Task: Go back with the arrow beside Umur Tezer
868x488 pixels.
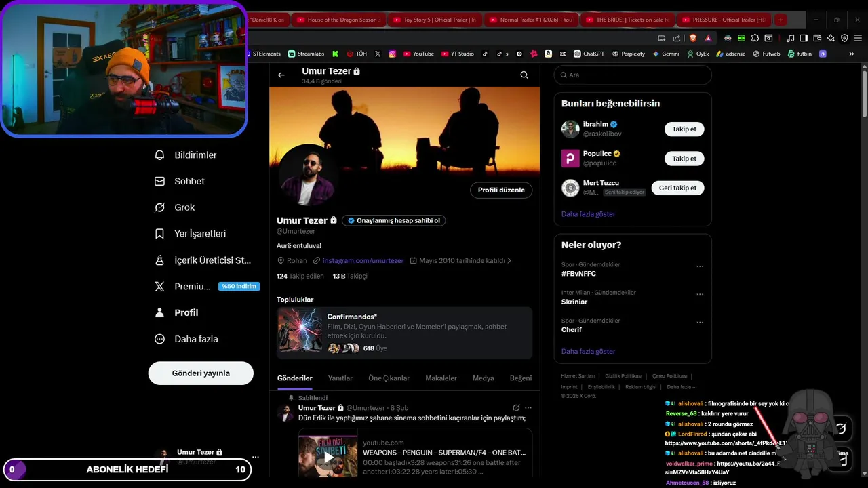Action: [281, 75]
